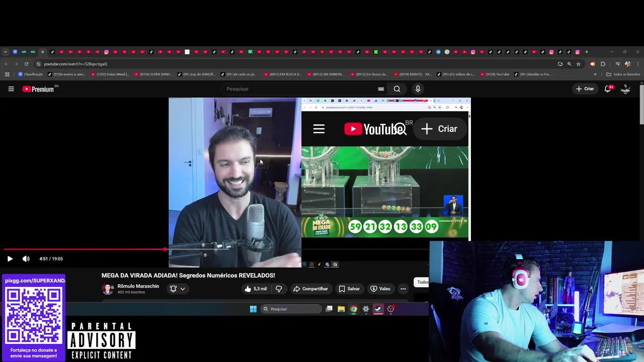This screenshot has height=362, width=644.
Task: Reload the page in Chrome
Action: coord(26,64)
